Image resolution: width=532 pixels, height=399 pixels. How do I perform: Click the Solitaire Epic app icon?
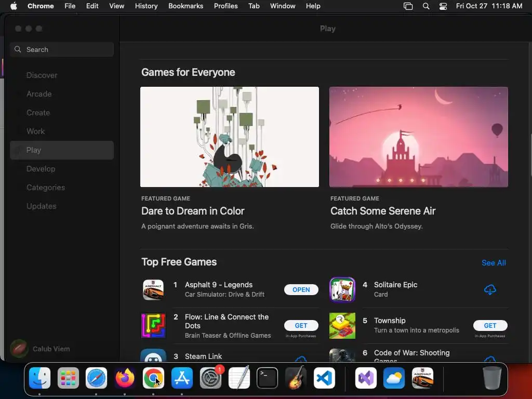pos(342,290)
